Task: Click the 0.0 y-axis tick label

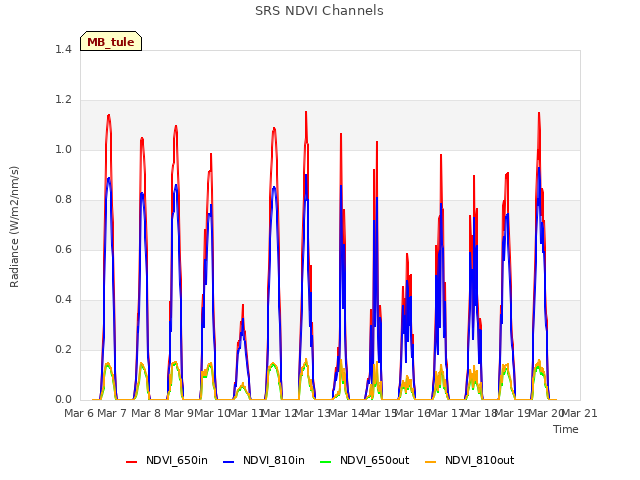Action: click(63, 400)
